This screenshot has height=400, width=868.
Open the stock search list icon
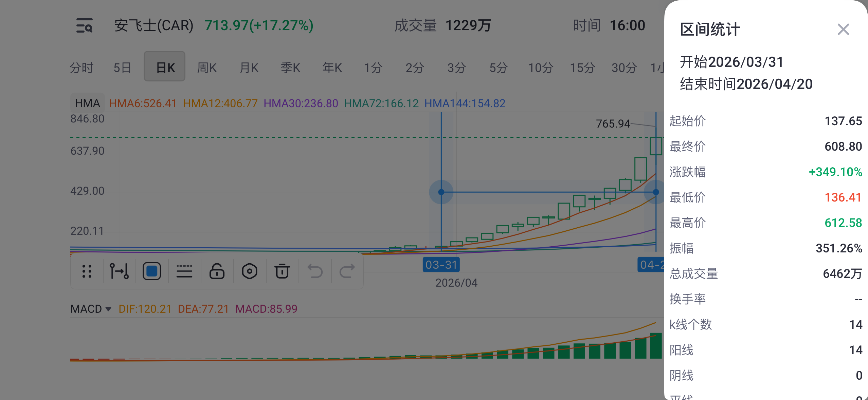pyautogui.click(x=84, y=26)
